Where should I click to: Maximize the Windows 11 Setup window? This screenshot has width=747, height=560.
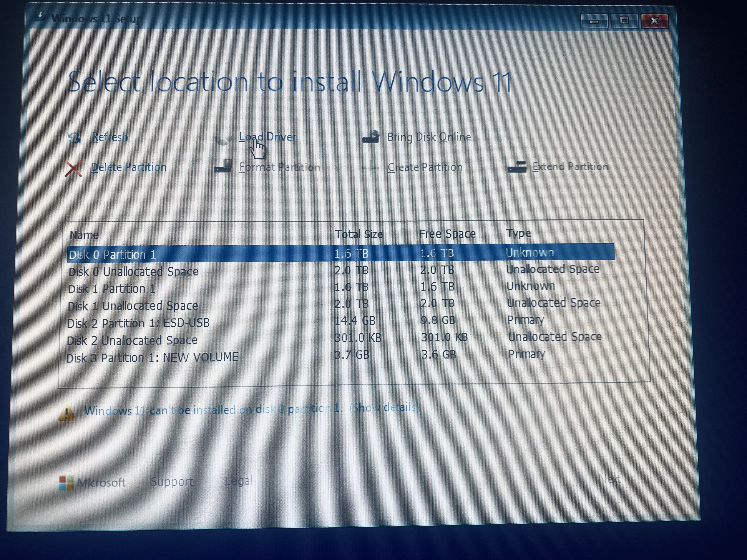[x=624, y=21]
